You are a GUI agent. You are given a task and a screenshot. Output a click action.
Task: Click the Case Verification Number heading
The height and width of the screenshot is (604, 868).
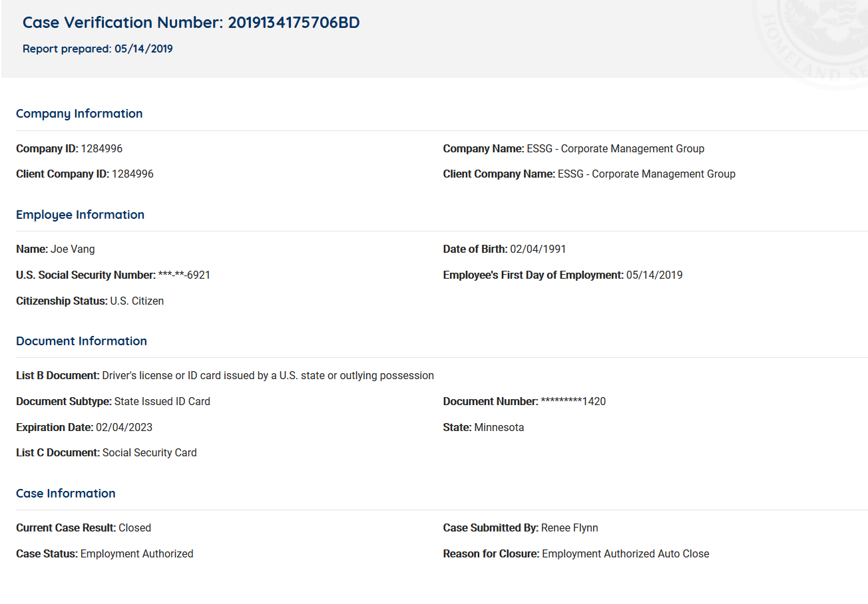tap(191, 23)
